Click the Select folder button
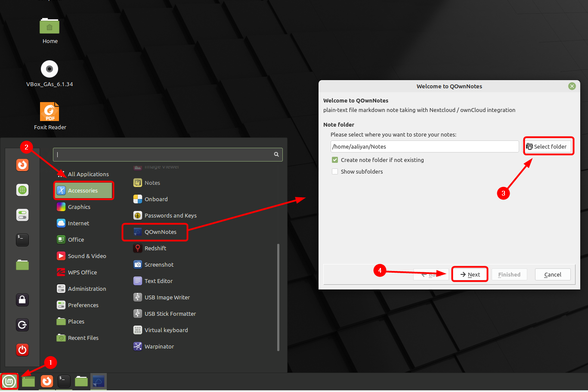588x392 pixels. [548, 146]
